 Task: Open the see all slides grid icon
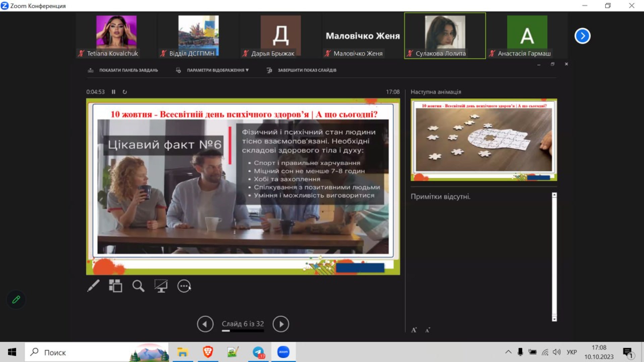point(115,286)
